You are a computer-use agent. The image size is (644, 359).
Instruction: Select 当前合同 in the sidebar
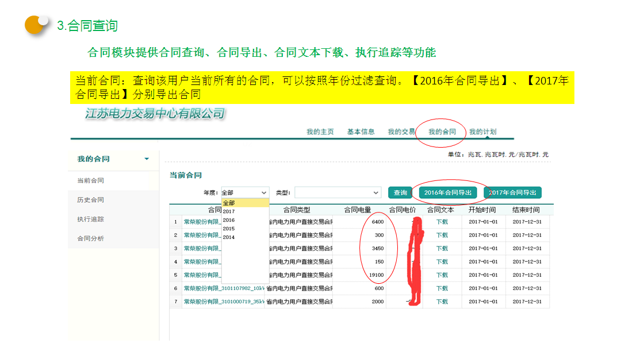(91, 180)
